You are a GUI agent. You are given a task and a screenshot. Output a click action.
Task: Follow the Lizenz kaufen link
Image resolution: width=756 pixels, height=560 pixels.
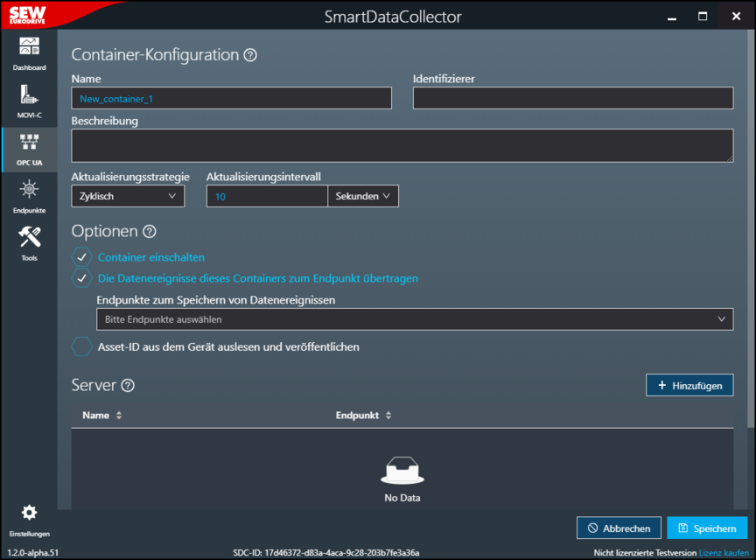(x=724, y=553)
